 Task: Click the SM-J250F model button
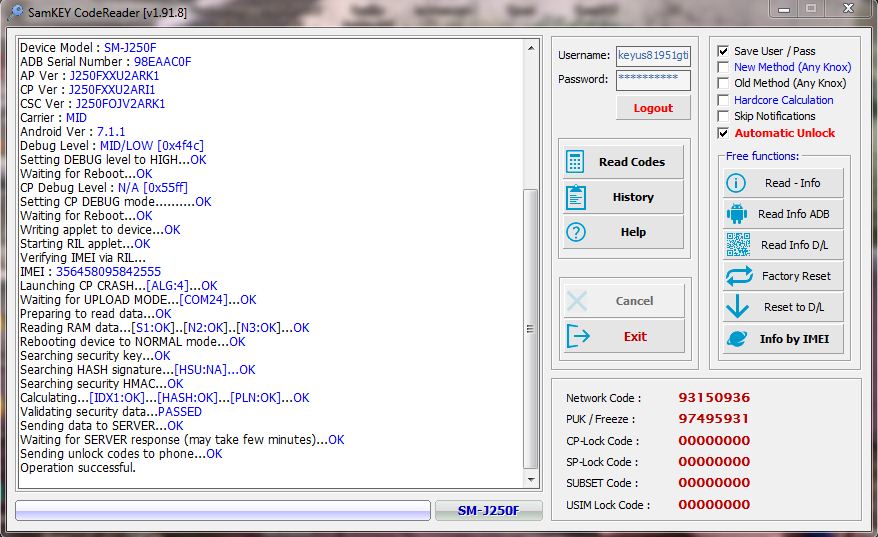pos(488,511)
